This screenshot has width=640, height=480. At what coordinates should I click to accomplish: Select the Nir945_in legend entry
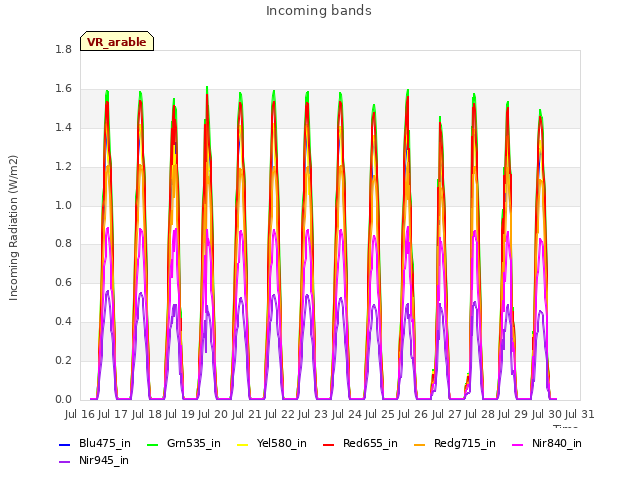click(x=94, y=460)
